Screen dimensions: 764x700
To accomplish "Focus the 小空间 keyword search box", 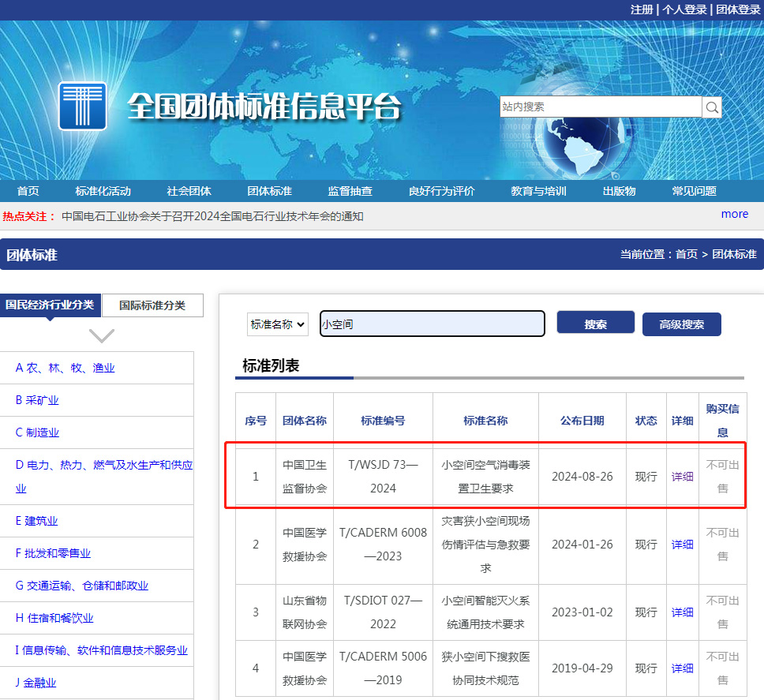I will click(433, 324).
